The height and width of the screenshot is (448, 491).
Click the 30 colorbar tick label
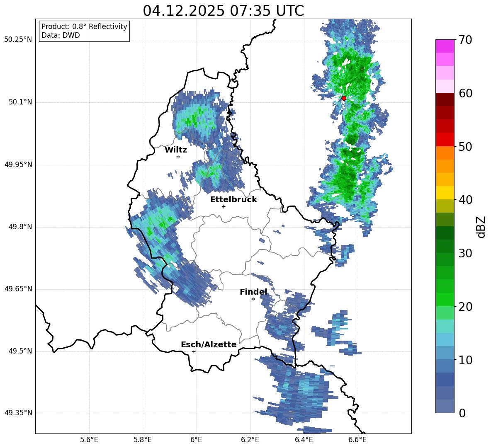point(465,253)
